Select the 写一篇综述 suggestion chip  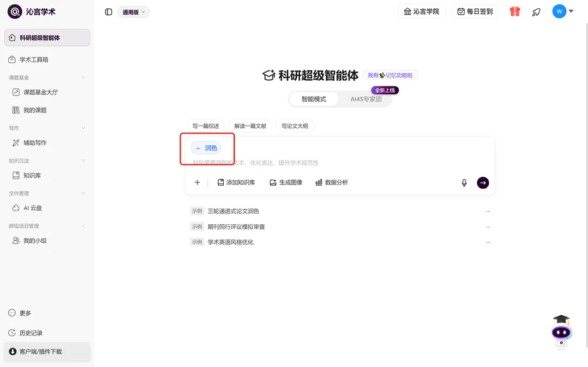tap(205, 126)
